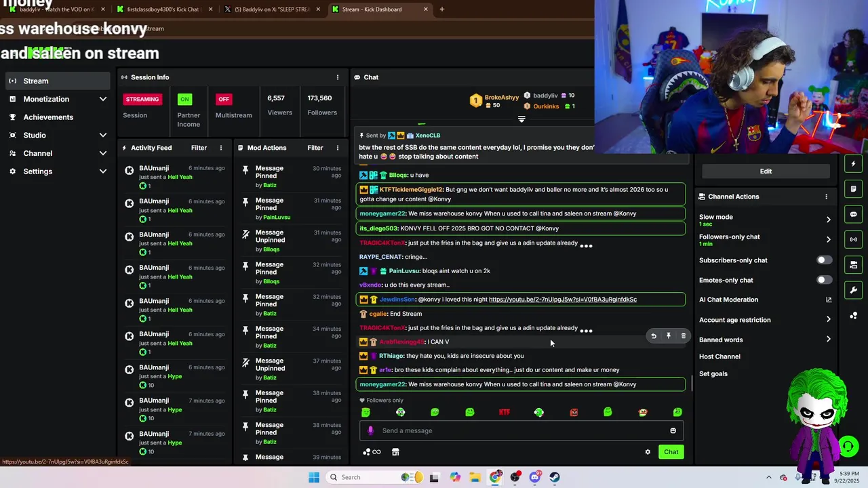Viewport: 868px width, 488px height.
Task: Open the shop icon below message box
Action: (x=395, y=452)
